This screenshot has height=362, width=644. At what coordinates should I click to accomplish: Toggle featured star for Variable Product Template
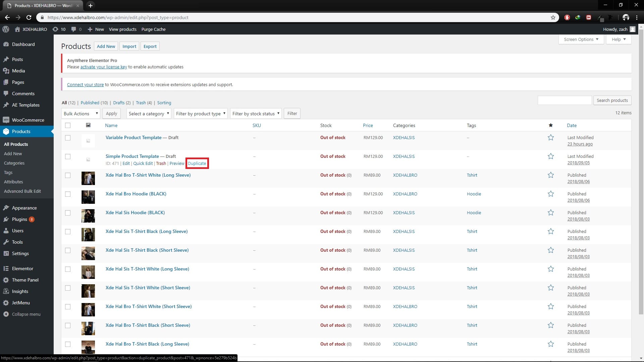pyautogui.click(x=551, y=137)
